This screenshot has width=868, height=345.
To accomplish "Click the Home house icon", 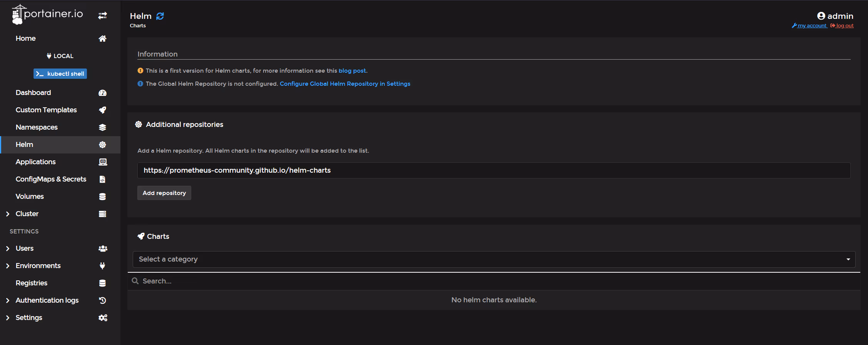I will coord(102,38).
